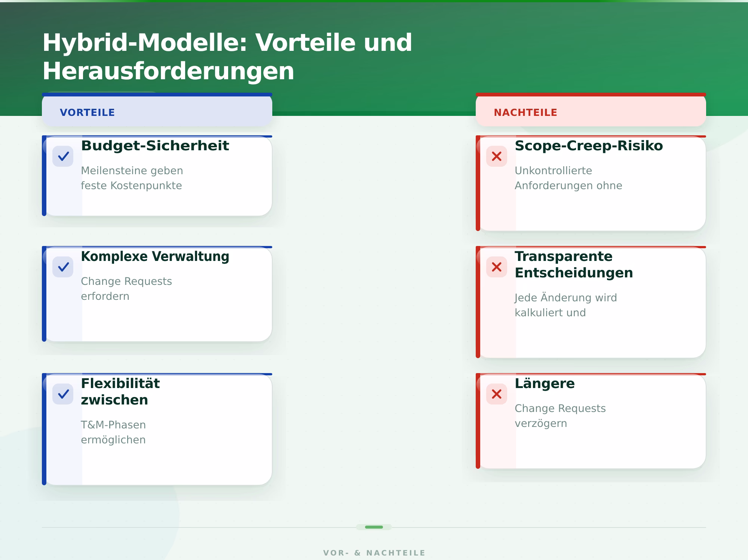Click the red X icon beside Längere

(497, 394)
